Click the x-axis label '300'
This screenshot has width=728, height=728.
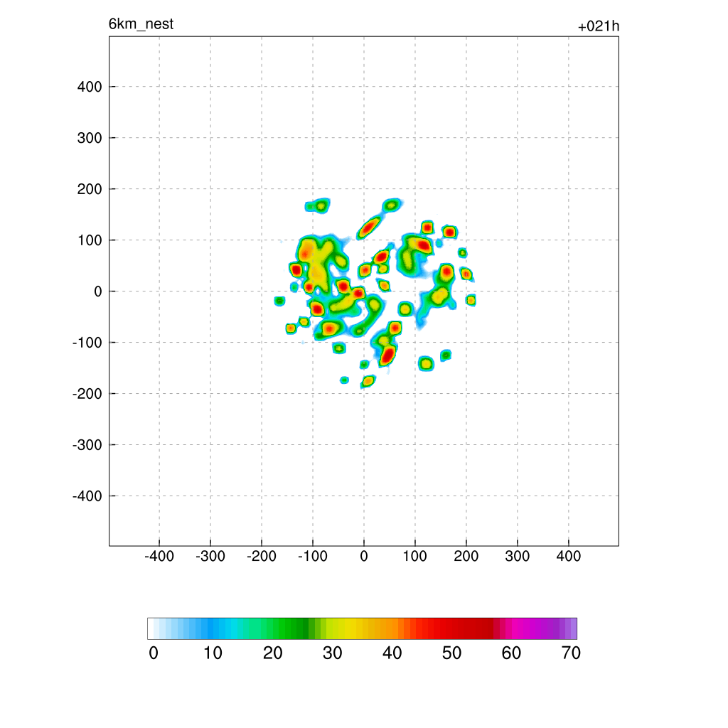pos(518,556)
